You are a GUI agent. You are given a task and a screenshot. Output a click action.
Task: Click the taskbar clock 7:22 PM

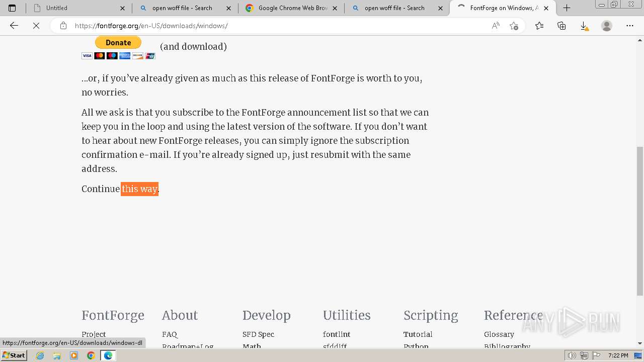[x=618, y=355]
